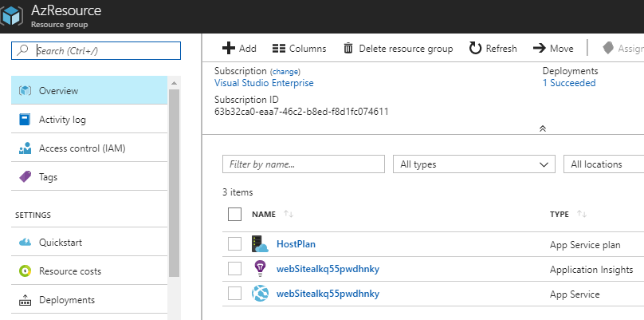Click the Quickstart cloud icon
This screenshot has height=320, width=644.
tap(25, 243)
